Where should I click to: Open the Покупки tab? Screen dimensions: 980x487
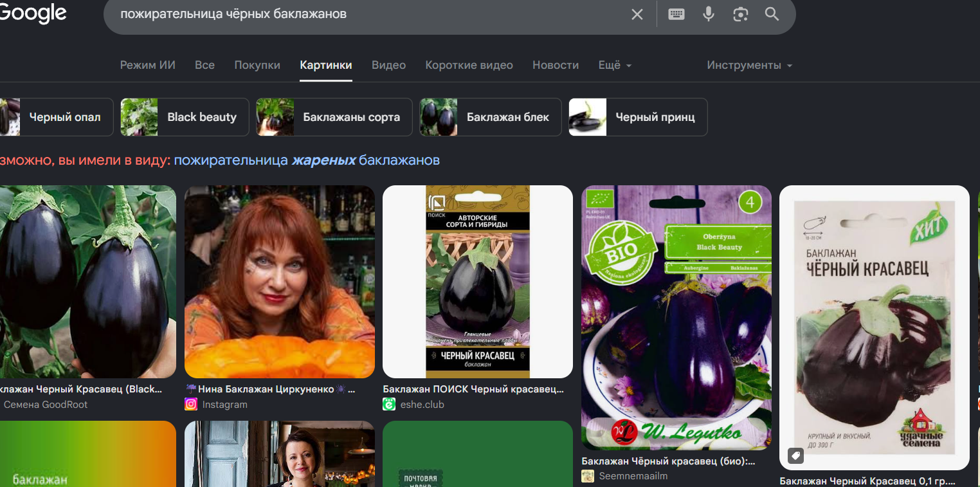(257, 65)
